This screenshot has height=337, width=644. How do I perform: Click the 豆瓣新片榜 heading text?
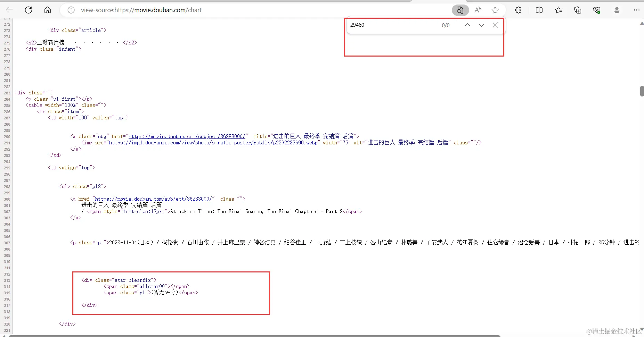click(x=51, y=43)
